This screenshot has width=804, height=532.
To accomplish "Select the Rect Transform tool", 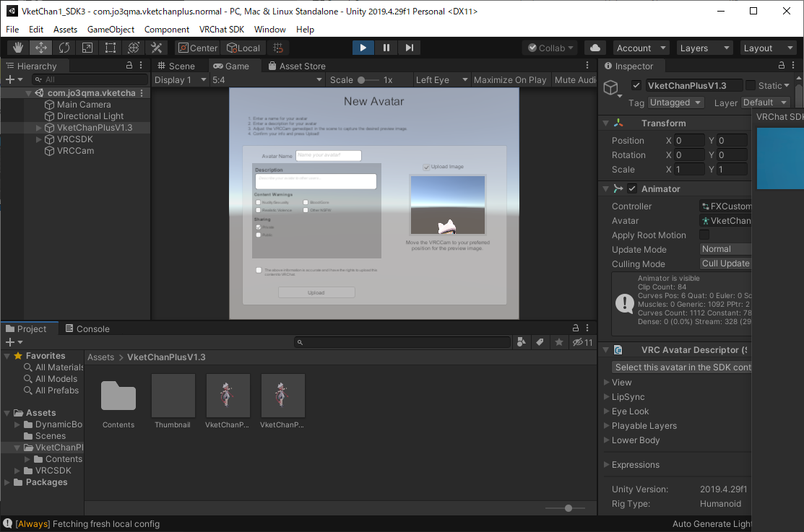I will (111, 48).
